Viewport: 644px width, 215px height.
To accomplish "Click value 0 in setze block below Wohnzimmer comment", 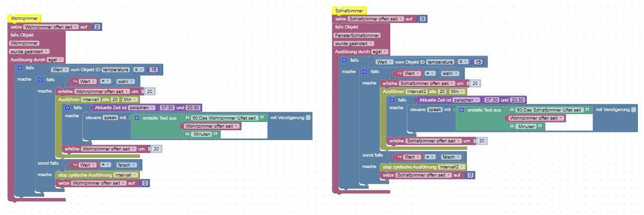I will (x=97, y=27).
